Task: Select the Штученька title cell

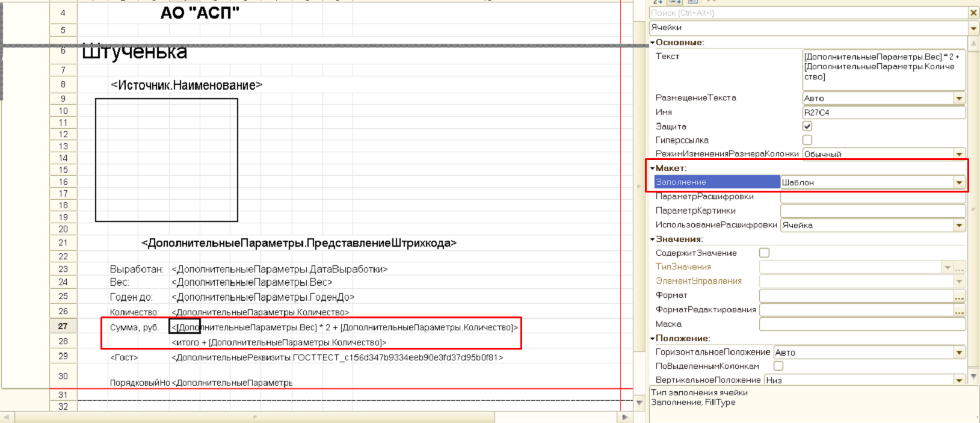Action: tap(134, 52)
